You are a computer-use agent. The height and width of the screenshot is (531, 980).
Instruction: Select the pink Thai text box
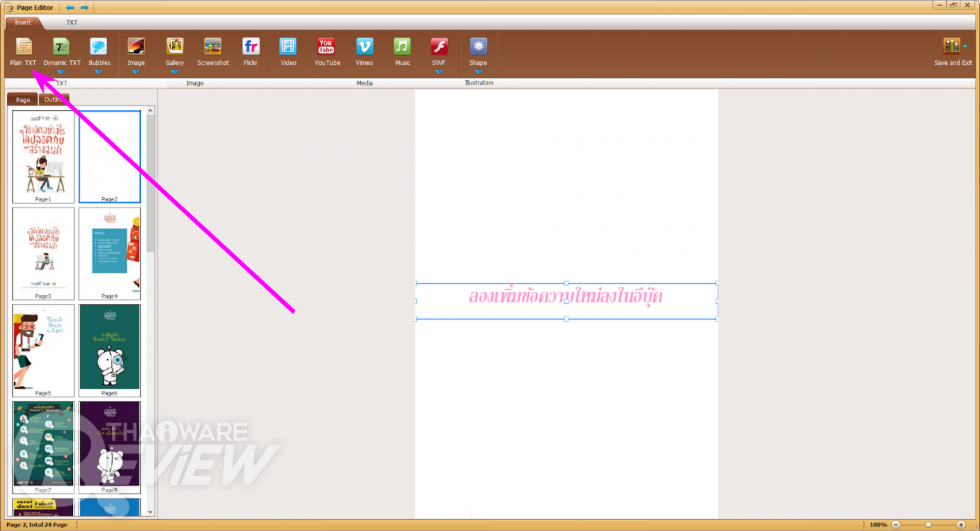point(566,301)
